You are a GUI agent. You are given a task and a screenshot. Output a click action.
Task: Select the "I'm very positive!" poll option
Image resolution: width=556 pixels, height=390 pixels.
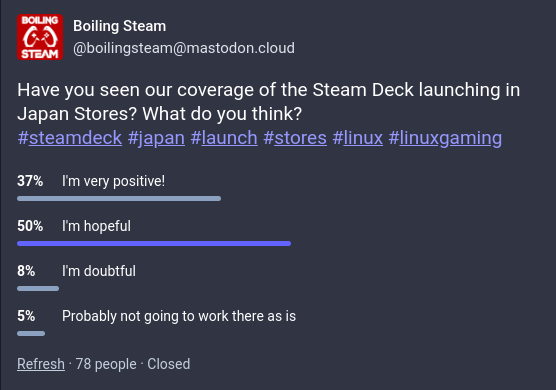point(113,181)
